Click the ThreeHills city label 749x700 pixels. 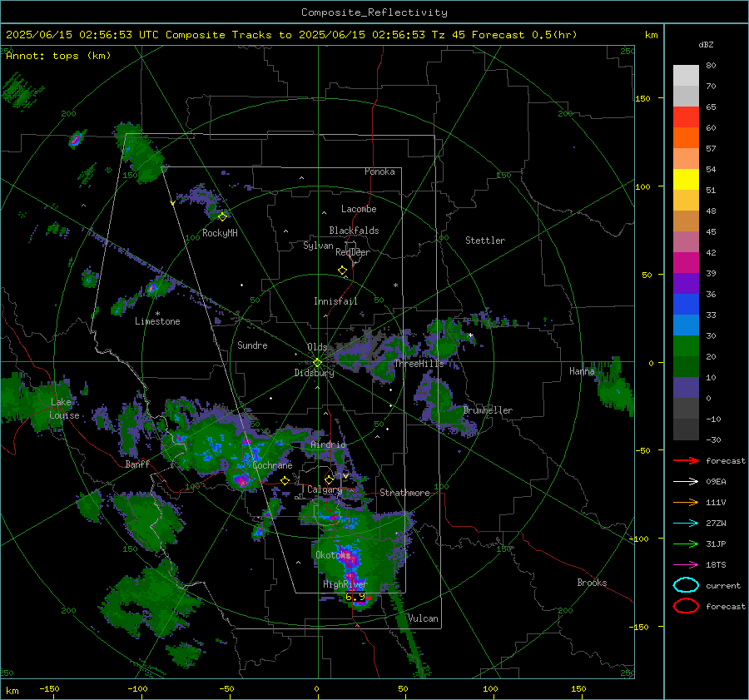[x=419, y=364]
